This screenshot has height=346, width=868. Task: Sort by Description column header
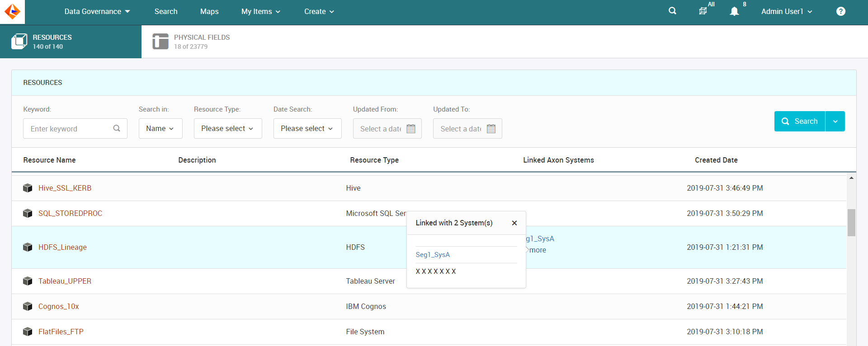(x=197, y=160)
